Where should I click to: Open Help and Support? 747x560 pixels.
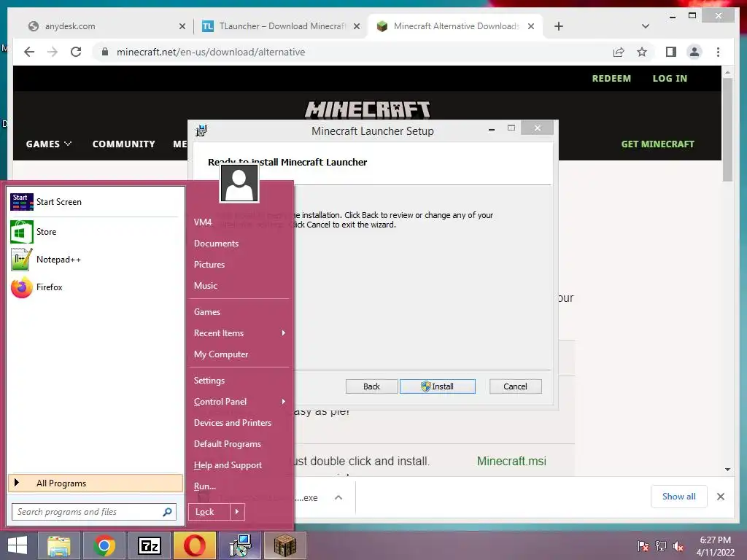(x=228, y=465)
